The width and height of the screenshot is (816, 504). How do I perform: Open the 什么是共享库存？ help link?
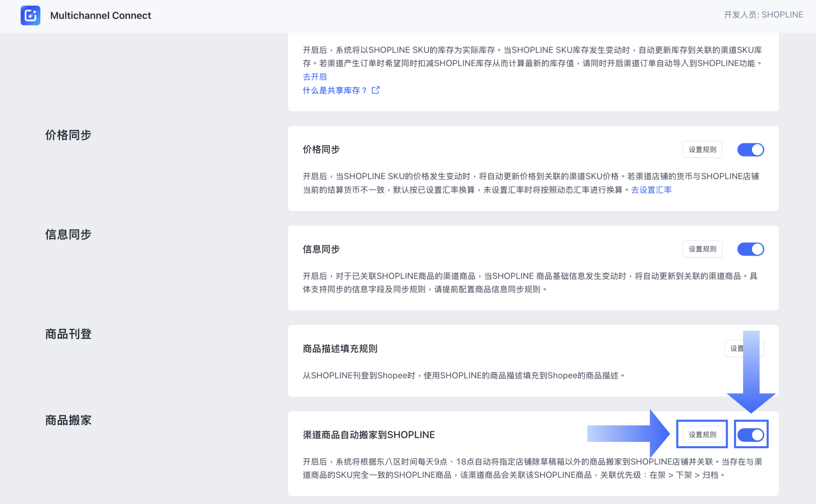coord(335,90)
